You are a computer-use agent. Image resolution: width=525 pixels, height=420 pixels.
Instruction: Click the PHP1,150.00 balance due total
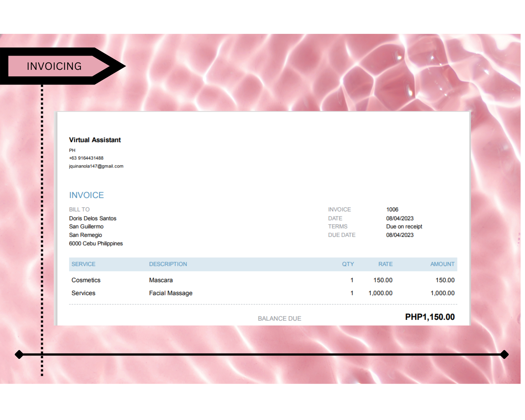tap(430, 317)
